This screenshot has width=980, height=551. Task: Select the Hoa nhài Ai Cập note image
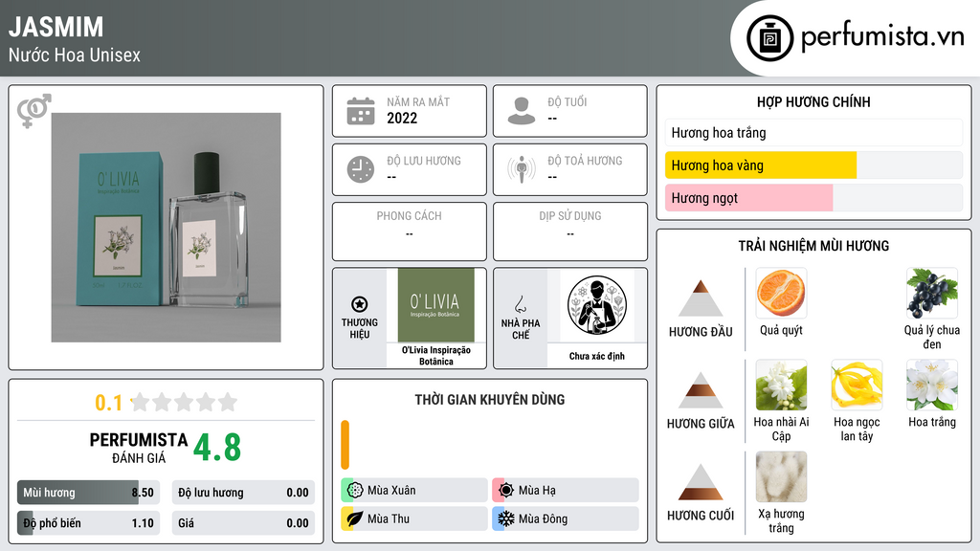pyautogui.click(x=781, y=385)
